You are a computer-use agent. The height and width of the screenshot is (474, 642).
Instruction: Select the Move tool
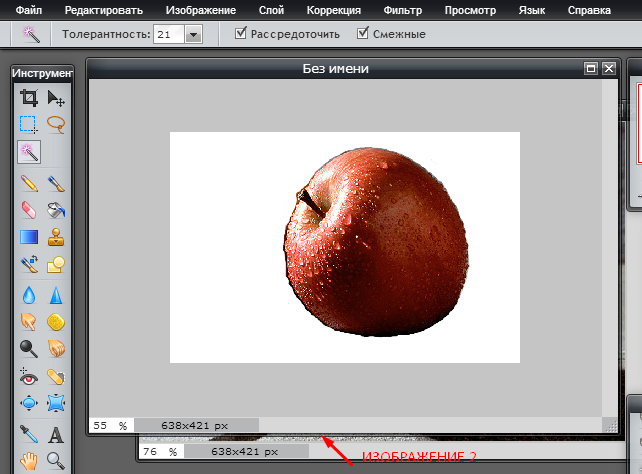56,98
